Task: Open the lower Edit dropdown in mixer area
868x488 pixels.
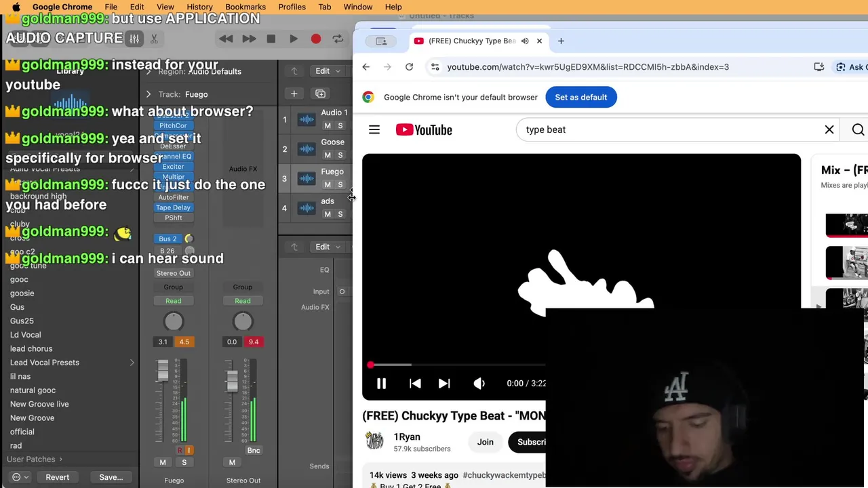Action: pyautogui.click(x=328, y=247)
